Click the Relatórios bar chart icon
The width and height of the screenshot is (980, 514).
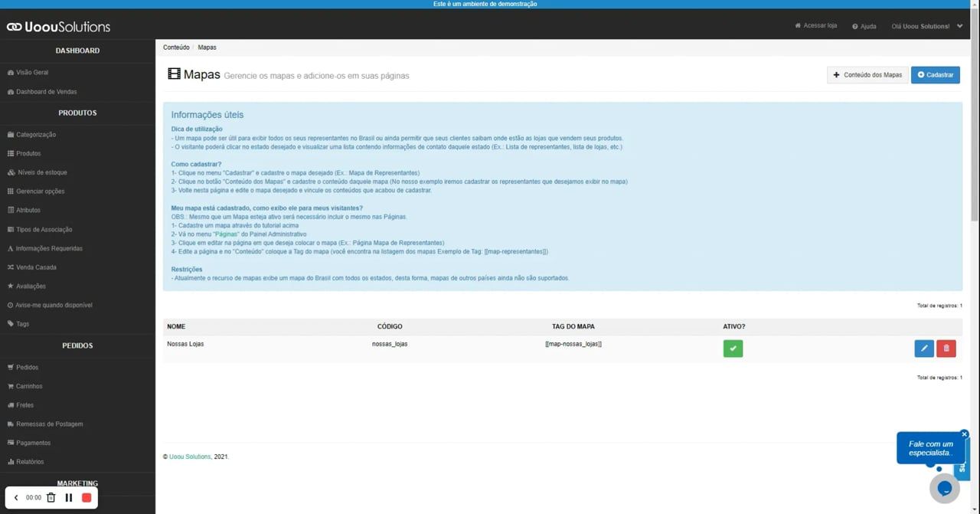pos(10,462)
